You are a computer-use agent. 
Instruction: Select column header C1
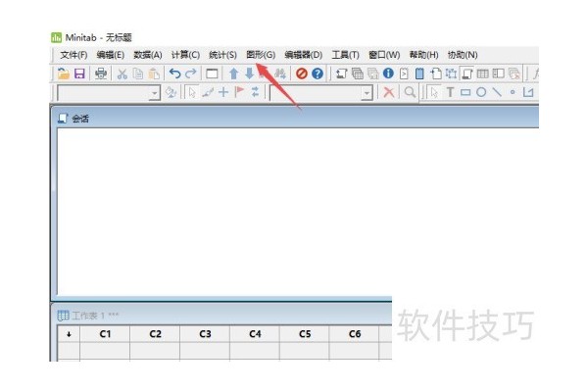tap(105, 334)
